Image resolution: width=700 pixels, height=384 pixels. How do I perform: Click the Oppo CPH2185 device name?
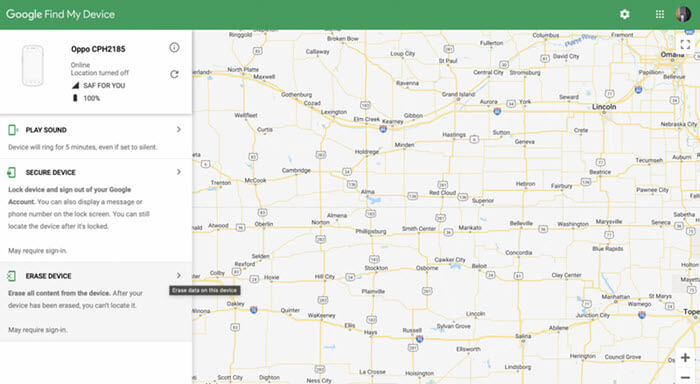[x=98, y=49]
